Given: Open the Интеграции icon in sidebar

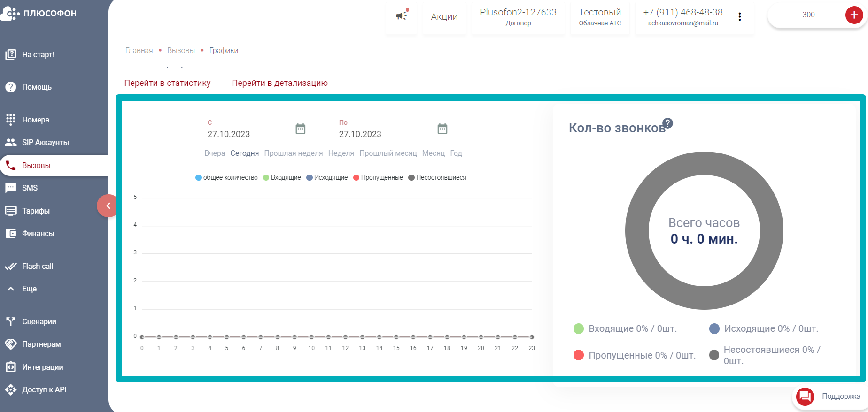Looking at the screenshot, I should coord(10,367).
